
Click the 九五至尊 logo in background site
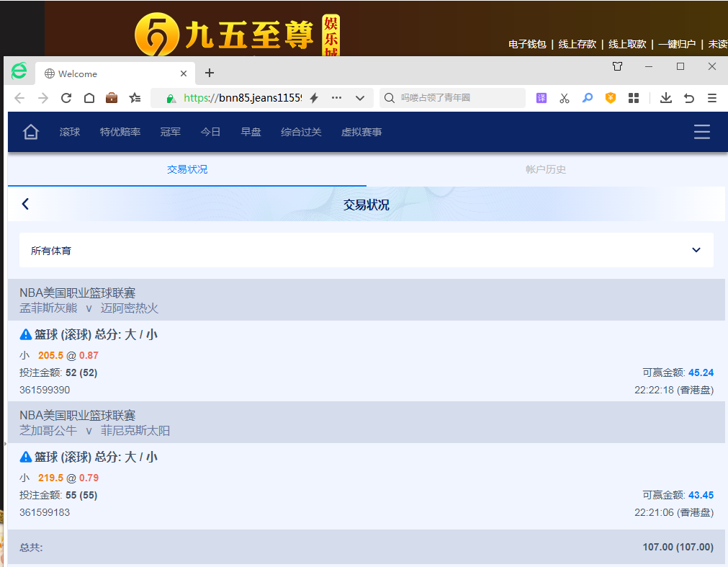pyautogui.click(x=237, y=35)
